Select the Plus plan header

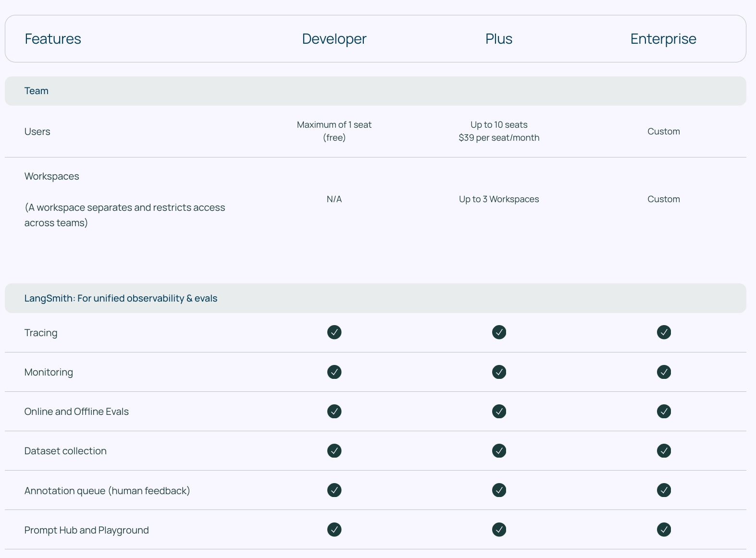[499, 39]
